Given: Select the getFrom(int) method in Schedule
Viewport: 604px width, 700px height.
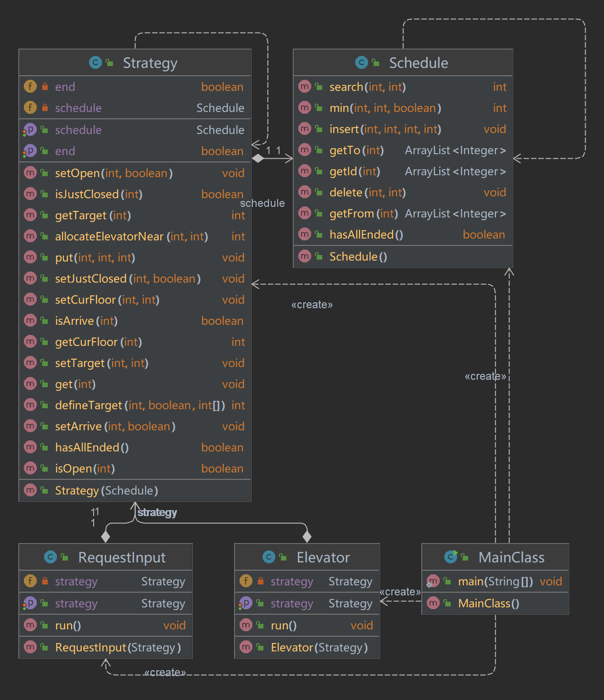Looking at the screenshot, I should (x=403, y=213).
